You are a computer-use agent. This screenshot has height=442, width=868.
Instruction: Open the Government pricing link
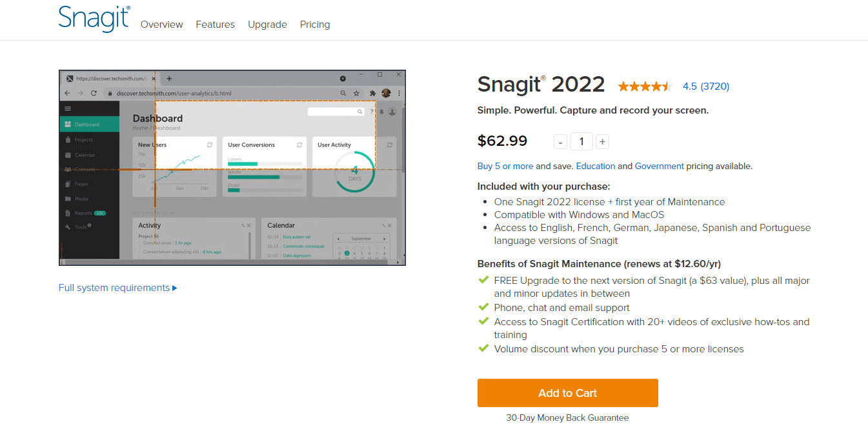660,166
